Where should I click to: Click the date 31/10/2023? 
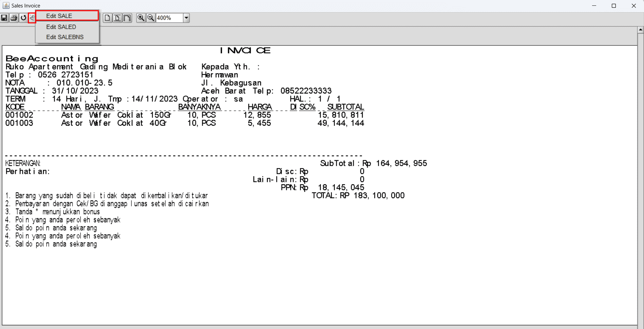pos(75,91)
